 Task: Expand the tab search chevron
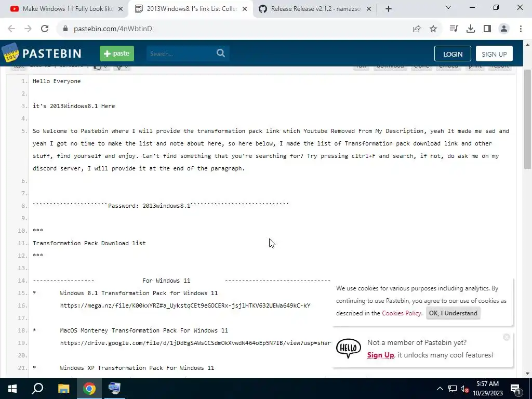[x=448, y=7]
